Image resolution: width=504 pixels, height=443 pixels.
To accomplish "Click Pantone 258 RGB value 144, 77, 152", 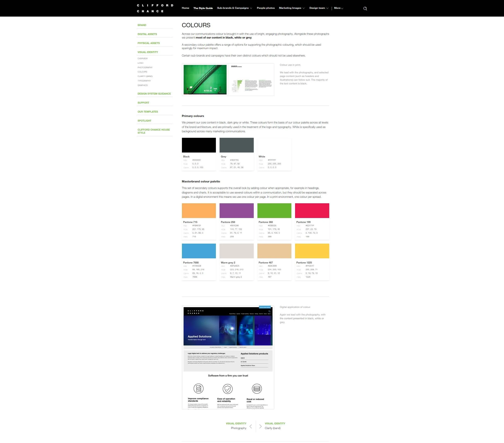I will (236, 229).
